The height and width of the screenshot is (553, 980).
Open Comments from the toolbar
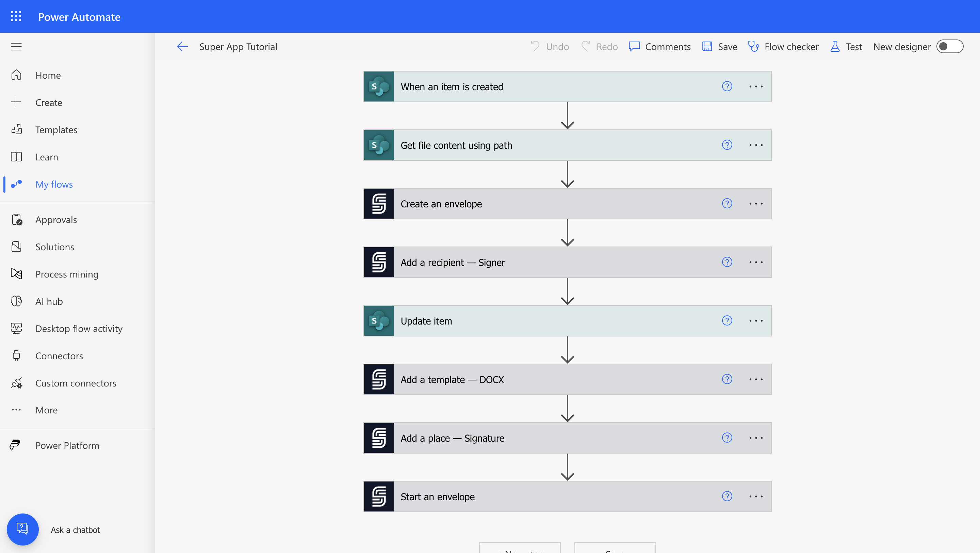[x=659, y=46]
